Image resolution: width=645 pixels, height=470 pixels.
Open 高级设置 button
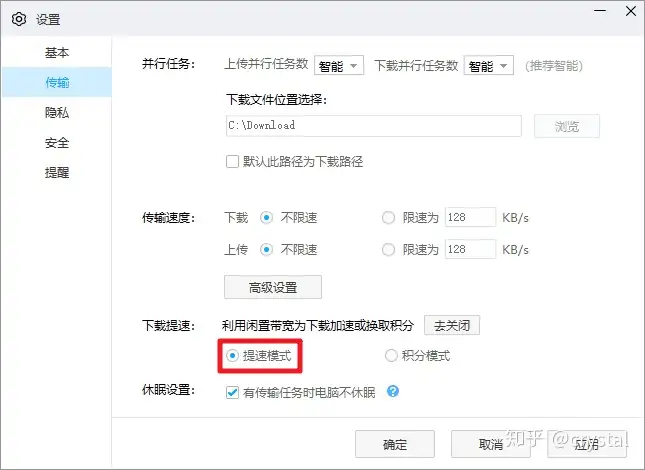pos(273,287)
